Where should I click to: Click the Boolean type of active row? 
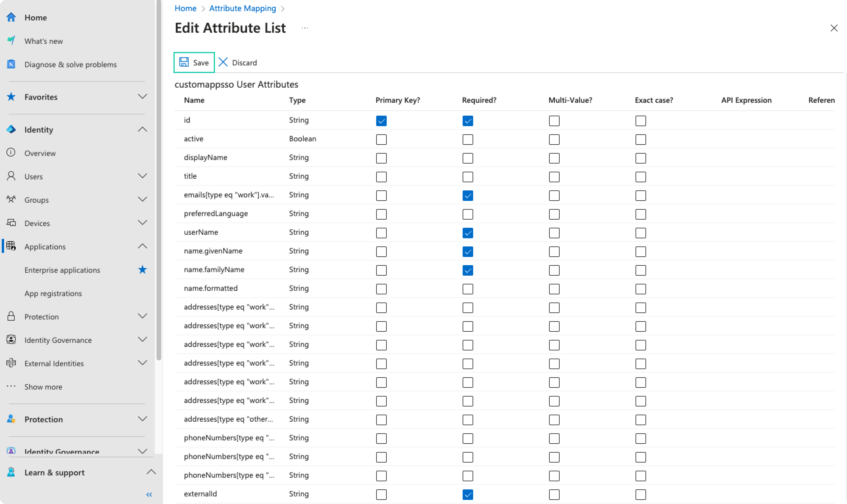point(303,139)
